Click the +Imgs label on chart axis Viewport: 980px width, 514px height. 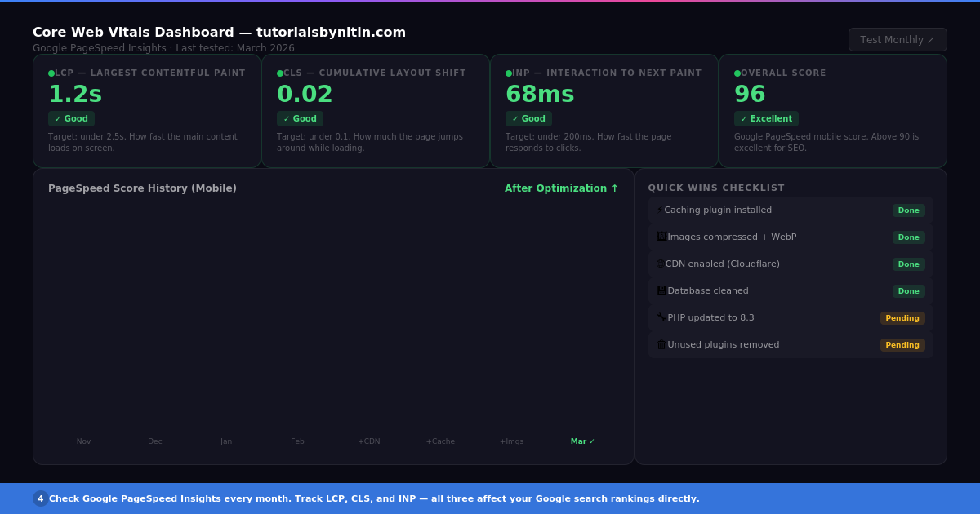click(x=512, y=441)
